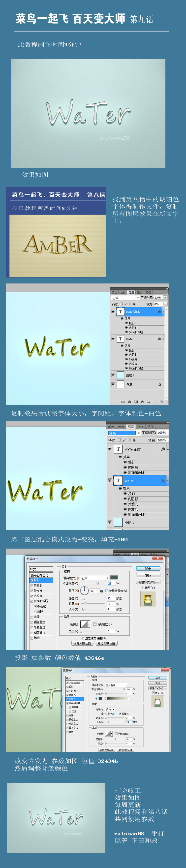Image resolution: width=186 pixels, height=868 pixels.
Task: Click lock image pixels brush icon, 正常 panel
Action: [x=125, y=304]
